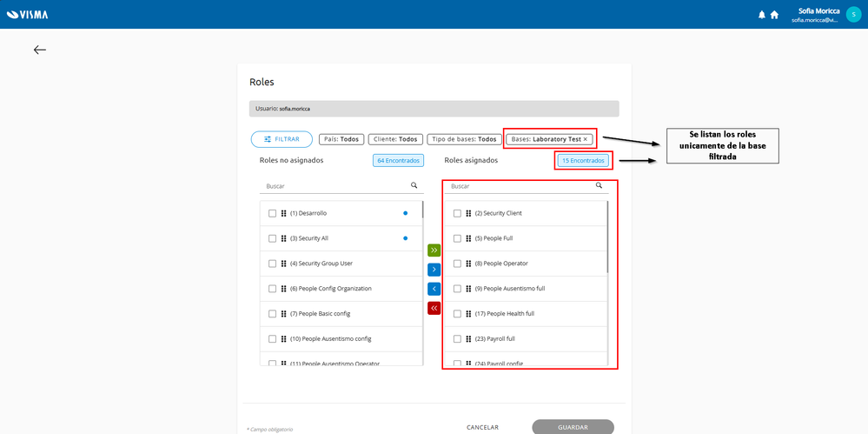Click the Sofia Moricca user name
Viewport: 868px width, 434px height.
[818, 10]
